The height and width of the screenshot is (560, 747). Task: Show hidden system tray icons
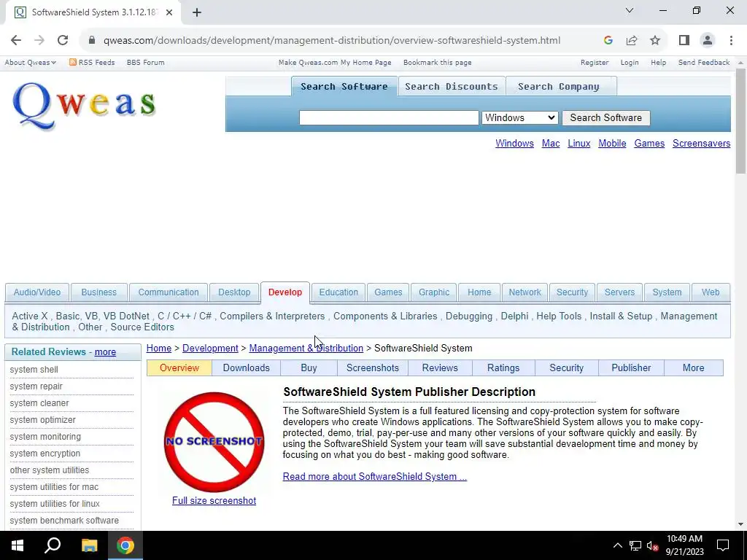pos(617,545)
